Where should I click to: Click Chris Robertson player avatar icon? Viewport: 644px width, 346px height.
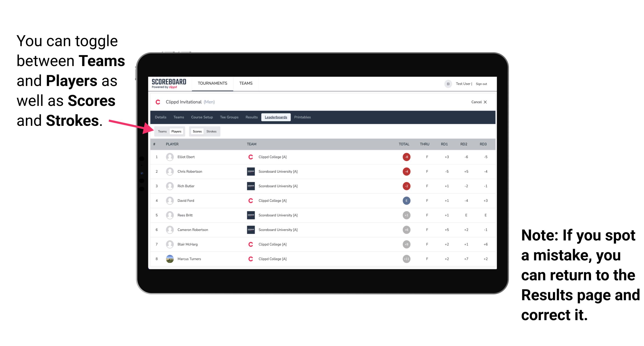click(170, 171)
